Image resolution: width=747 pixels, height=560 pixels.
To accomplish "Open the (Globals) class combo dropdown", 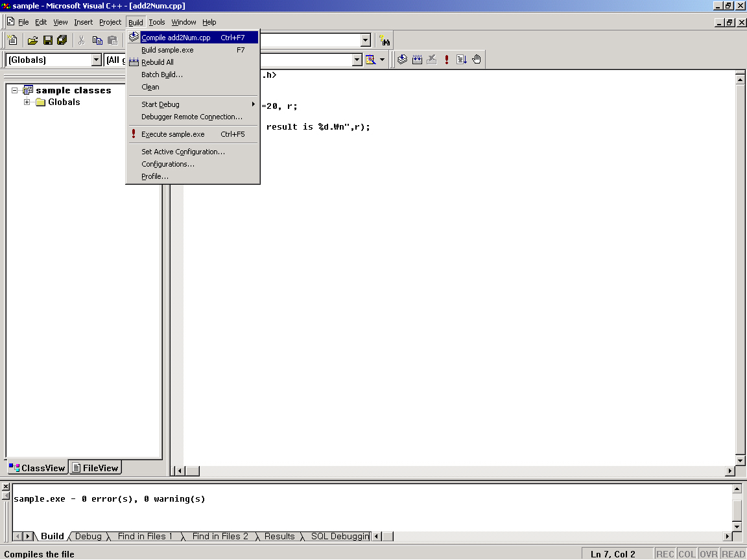I will (96, 60).
